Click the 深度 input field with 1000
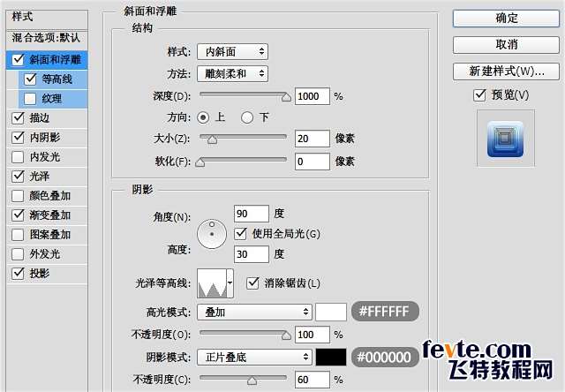The width and height of the screenshot is (565, 392). pos(312,96)
